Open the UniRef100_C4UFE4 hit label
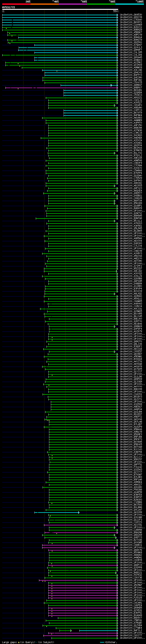The height and width of the screenshot is (644, 146). pyautogui.click(x=131, y=605)
